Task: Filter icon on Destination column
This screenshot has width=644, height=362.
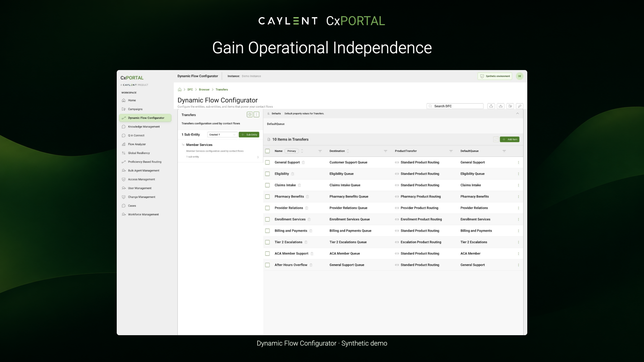Action: [x=385, y=151]
